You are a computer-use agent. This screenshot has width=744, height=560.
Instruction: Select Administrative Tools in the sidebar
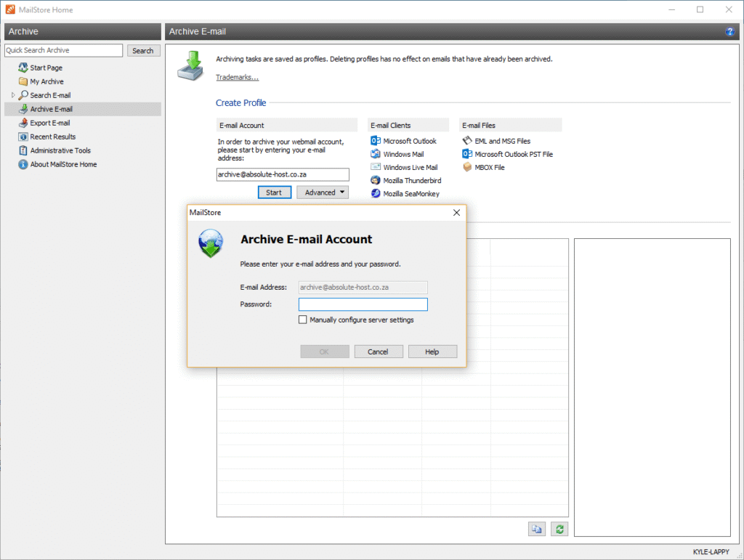click(60, 150)
